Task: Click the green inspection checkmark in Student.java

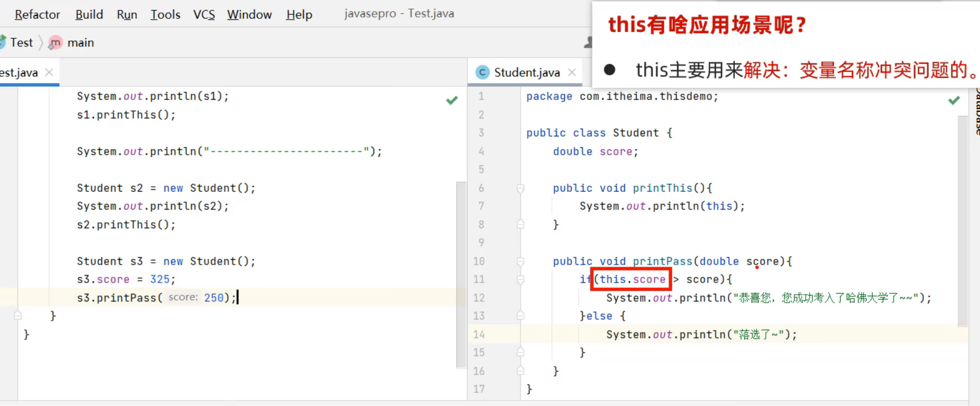Action: pos(954,100)
